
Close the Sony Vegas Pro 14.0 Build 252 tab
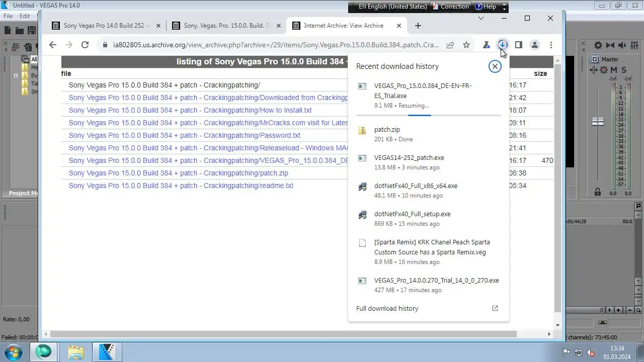[x=158, y=26]
